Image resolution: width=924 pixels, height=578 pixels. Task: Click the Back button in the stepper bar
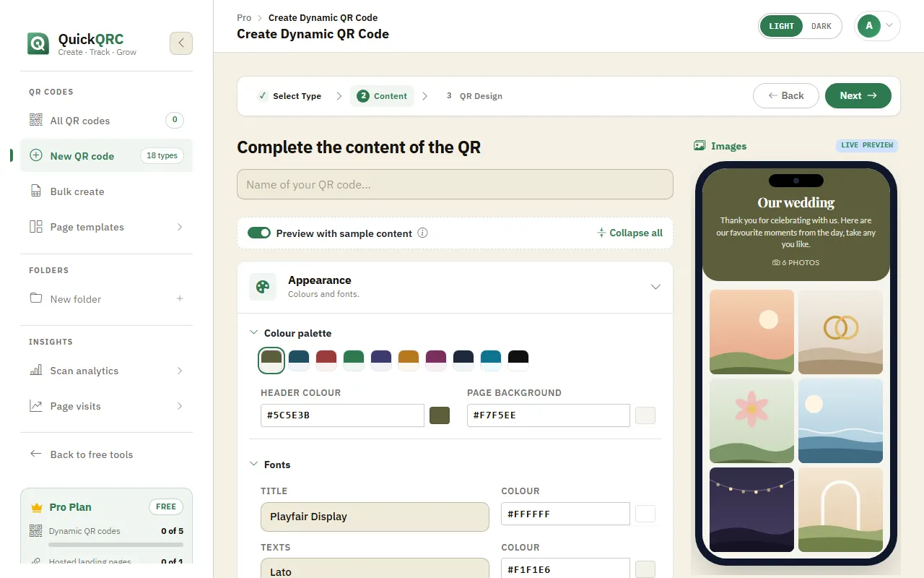click(785, 95)
